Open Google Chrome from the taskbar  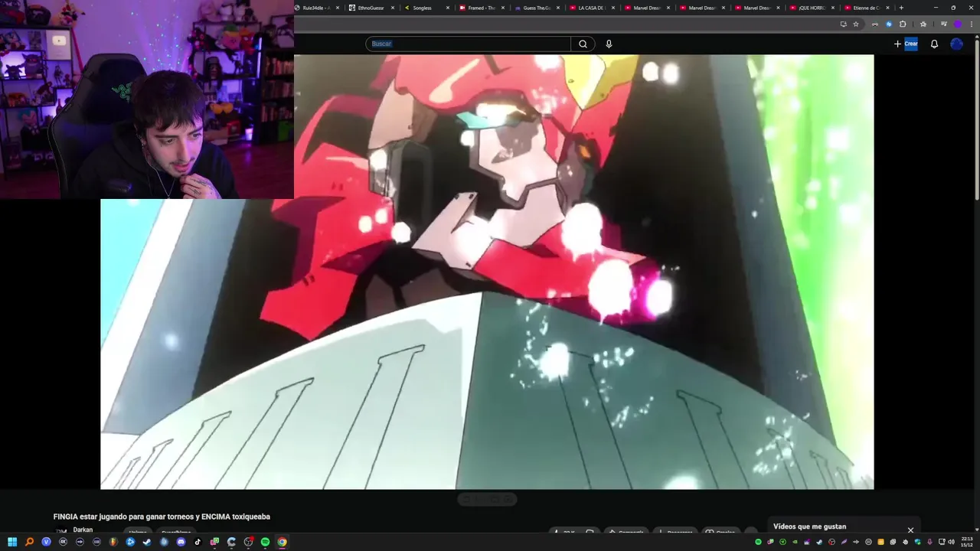point(282,542)
